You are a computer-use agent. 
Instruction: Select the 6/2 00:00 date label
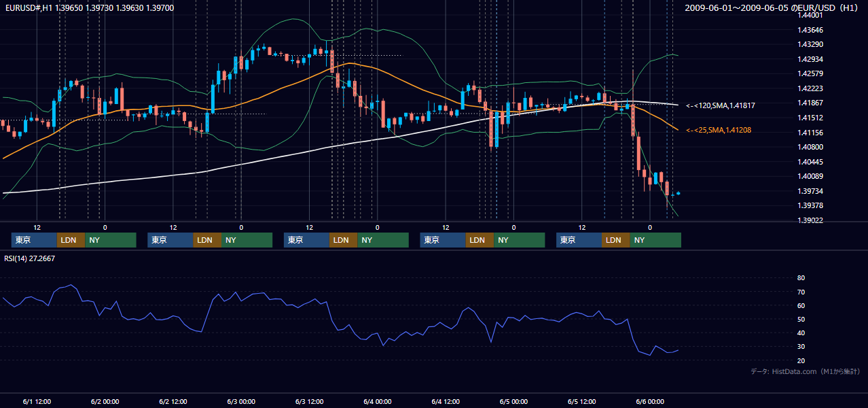(105, 402)
